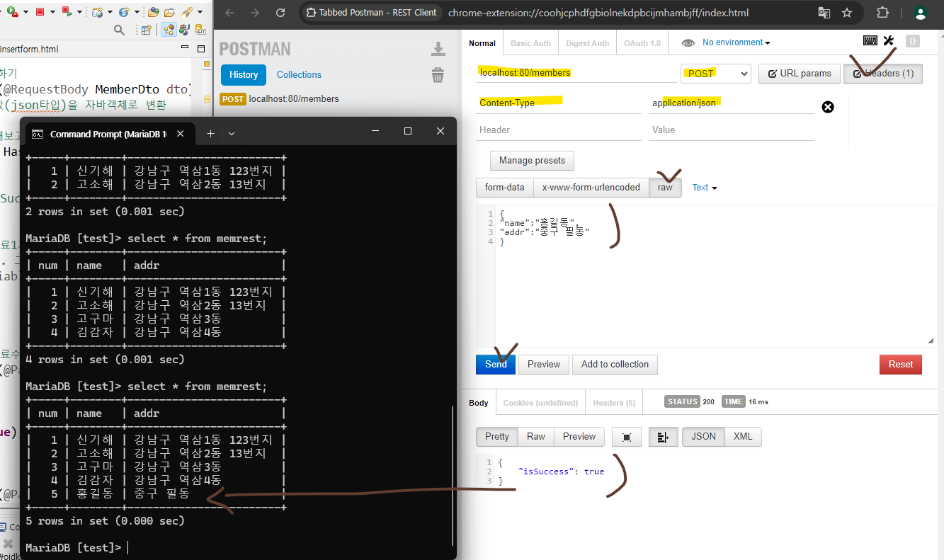Click the eye icon beside No environment
The width and height of the screenshot is (944, 560).
click(x=688, y=43)
